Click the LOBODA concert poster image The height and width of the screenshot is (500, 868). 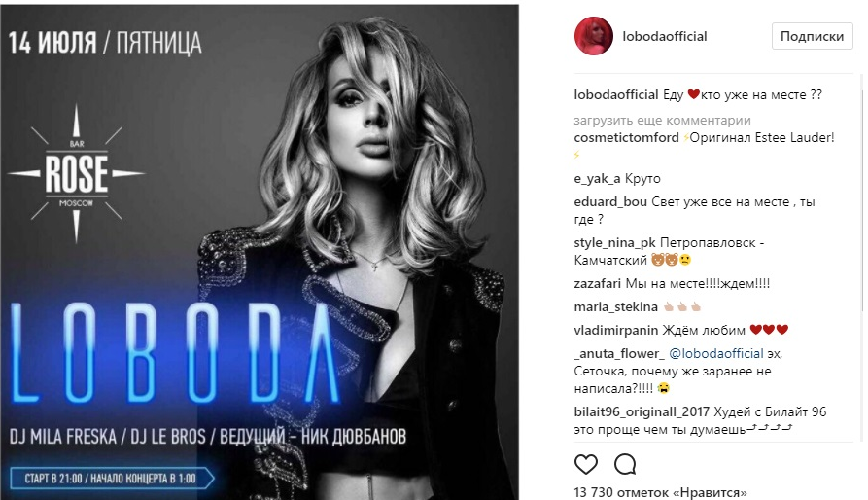[x=260, y=252]
